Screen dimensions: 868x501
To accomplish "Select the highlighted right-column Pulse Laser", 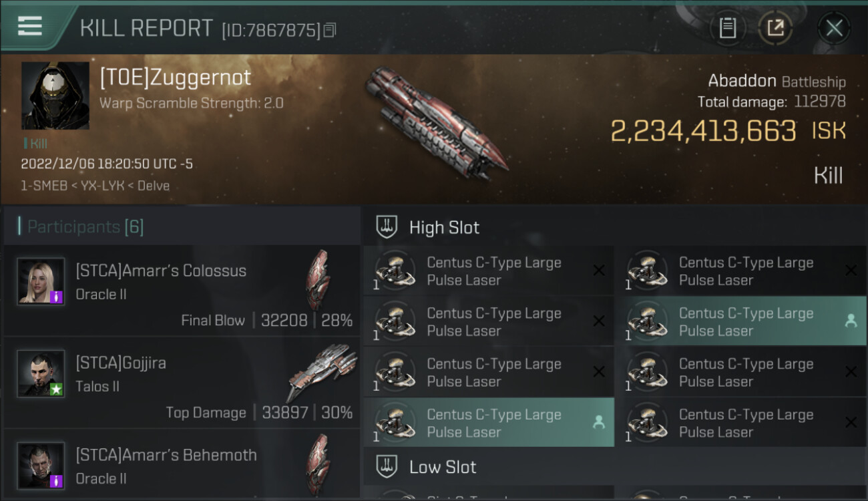I will [x=746, y=321].
